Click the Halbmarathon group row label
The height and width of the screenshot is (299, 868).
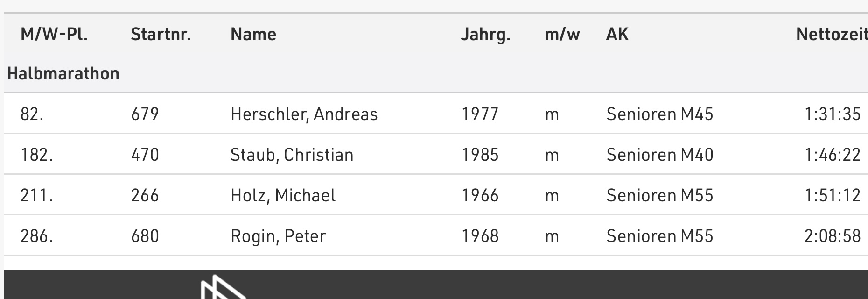click(63, 74)
